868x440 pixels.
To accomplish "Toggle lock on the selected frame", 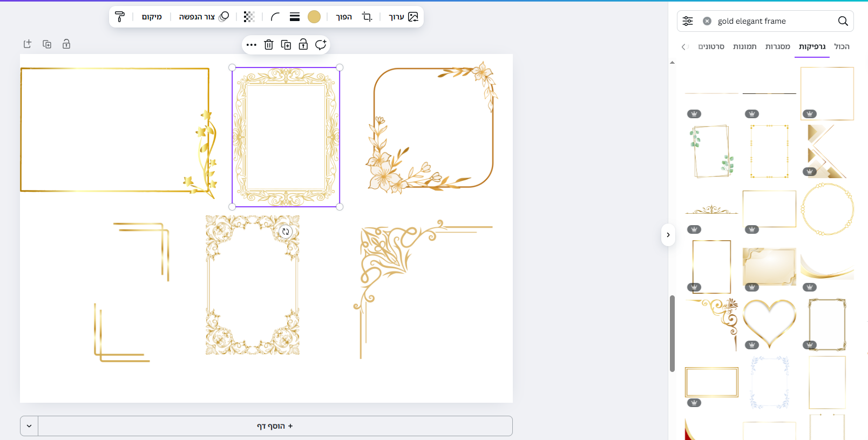I will 303,45.
